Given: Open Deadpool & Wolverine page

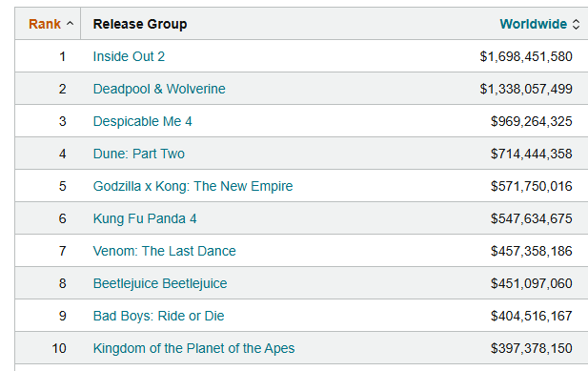Looking at the screenshot, I should point(159,89).
